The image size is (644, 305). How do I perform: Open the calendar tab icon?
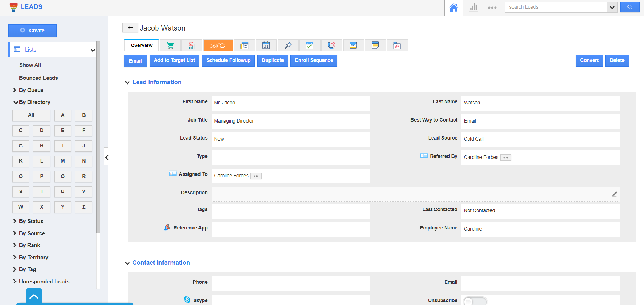point(266,46)
